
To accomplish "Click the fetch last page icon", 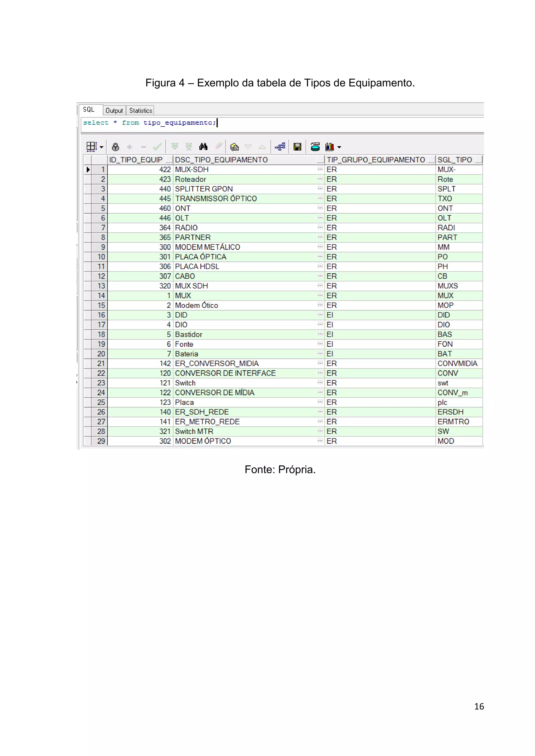I will tap(189, 146).
